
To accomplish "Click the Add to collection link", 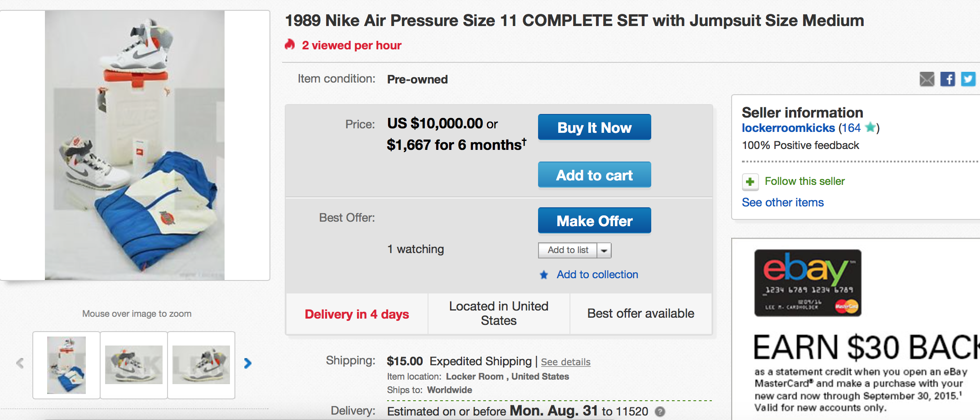I will (597, 275).
